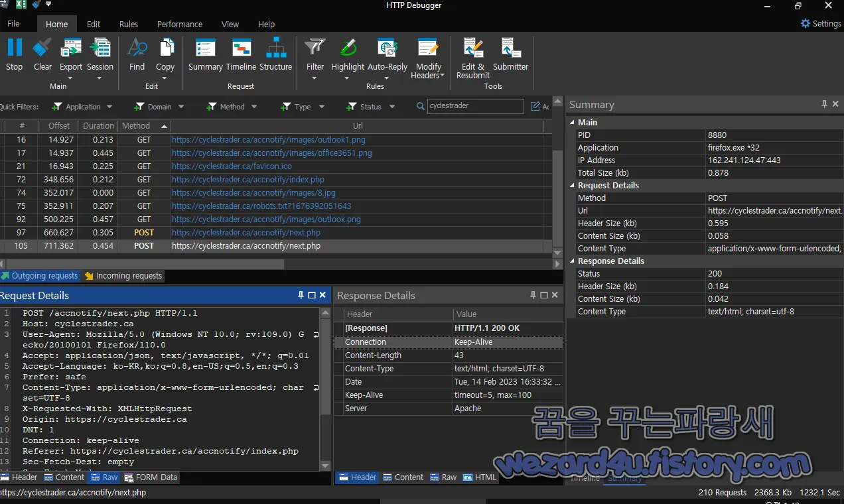Pin the Response Details panel

pos(533,295)
